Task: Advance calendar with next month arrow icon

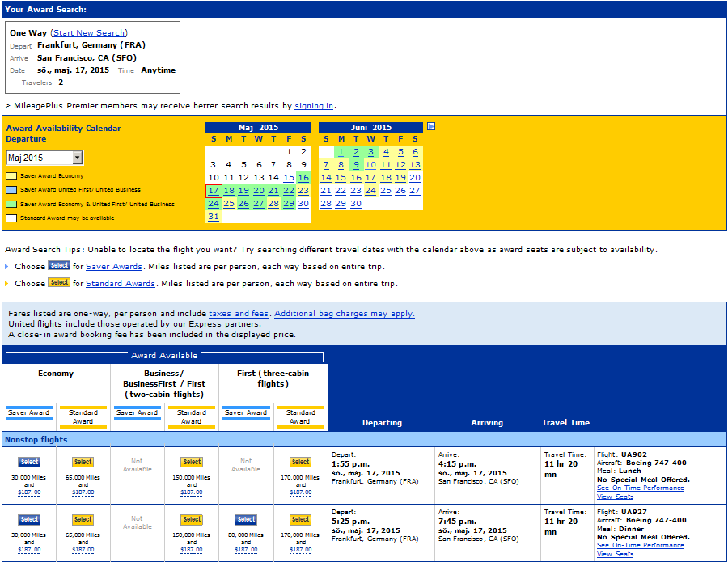Action: (431, 126)
